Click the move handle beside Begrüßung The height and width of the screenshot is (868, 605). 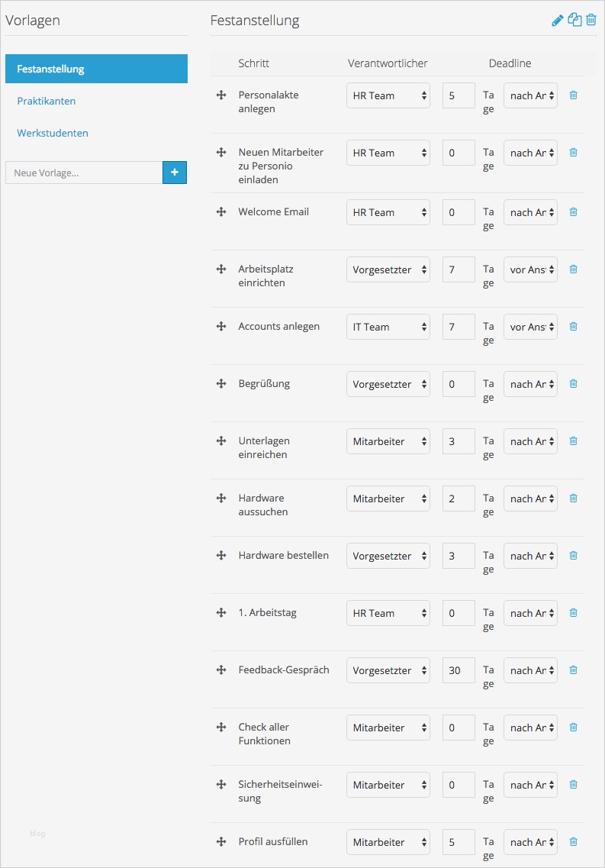221,384
